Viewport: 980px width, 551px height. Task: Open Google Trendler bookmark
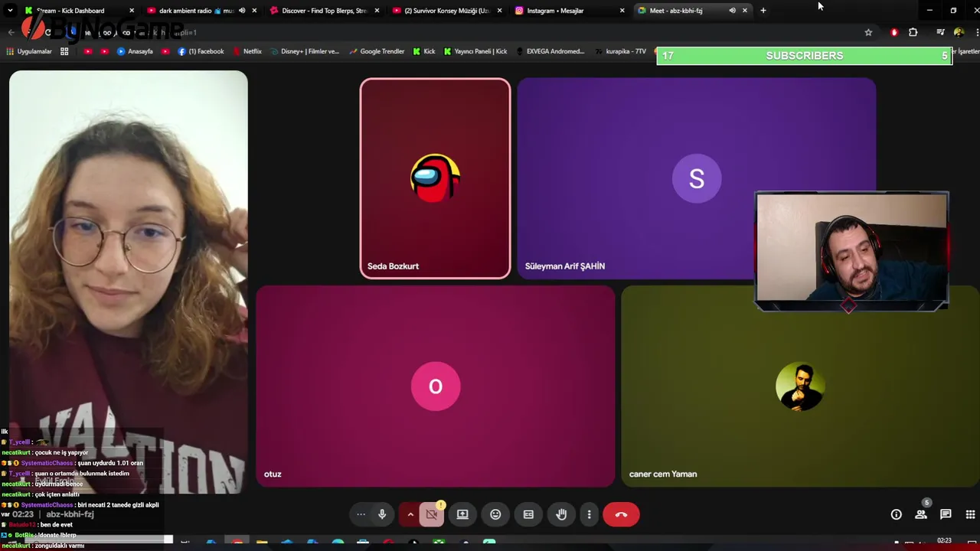point(377,51)
